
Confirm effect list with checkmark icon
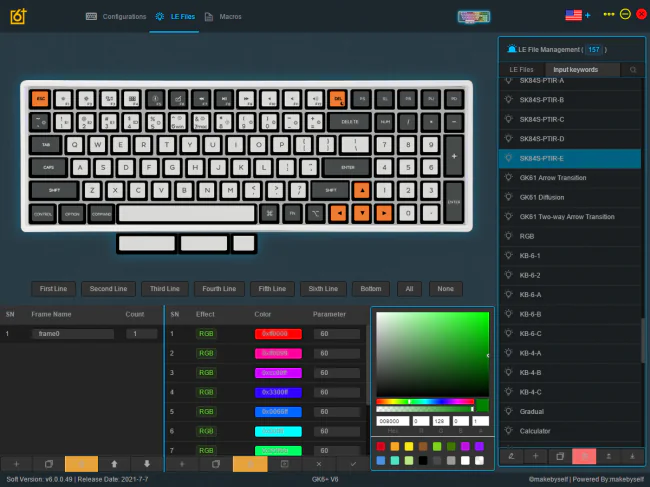pyautogui.click(x=353, y=464)
